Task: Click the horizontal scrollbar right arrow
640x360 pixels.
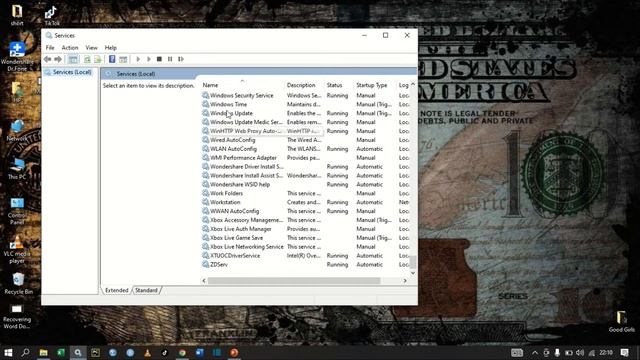Action: (405, 281)
